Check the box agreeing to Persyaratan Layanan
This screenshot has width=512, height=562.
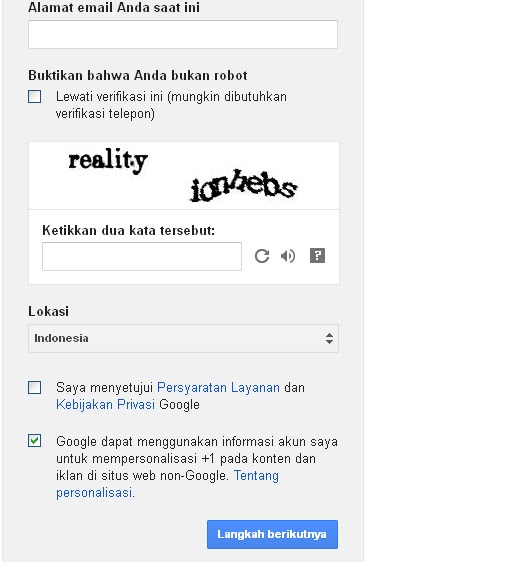coord(34,387)
